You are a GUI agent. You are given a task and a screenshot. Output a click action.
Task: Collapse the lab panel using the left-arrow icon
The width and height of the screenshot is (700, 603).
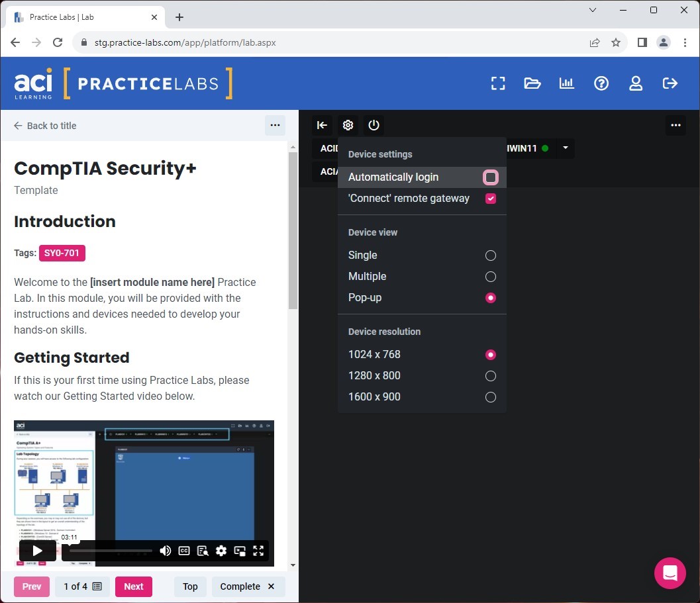pyautogui.click(x=322, y=125)
